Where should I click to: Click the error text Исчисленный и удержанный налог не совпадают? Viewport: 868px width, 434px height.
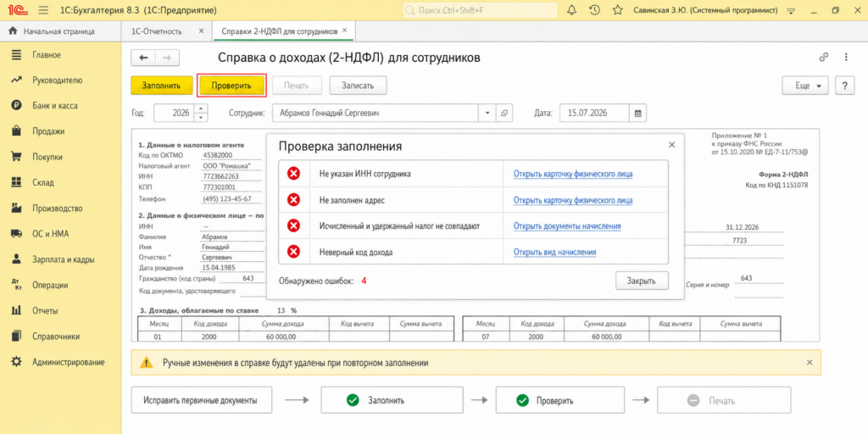click(400, 225)
